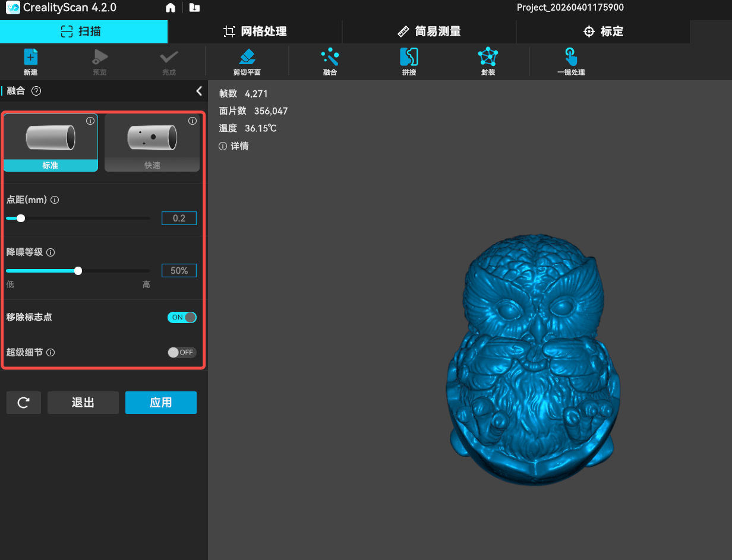Click info icon next to 降噪等级

click(51, 252)
